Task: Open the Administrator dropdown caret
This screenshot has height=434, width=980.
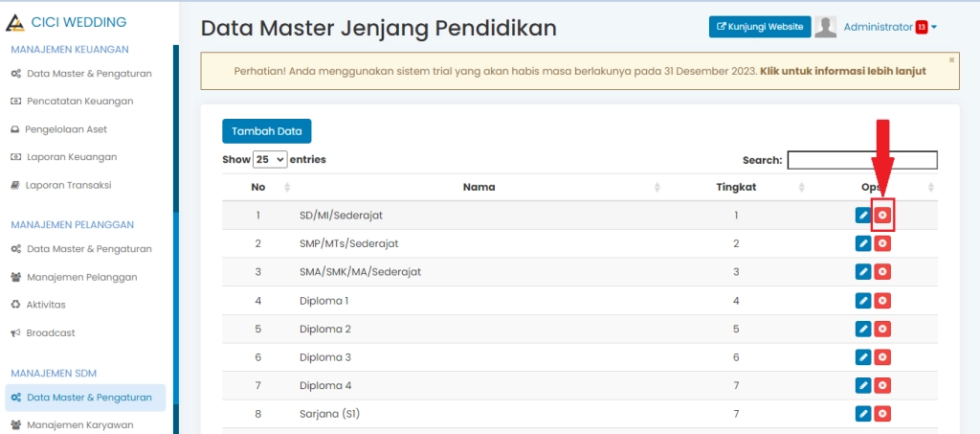Action: [x=934, y=28]
